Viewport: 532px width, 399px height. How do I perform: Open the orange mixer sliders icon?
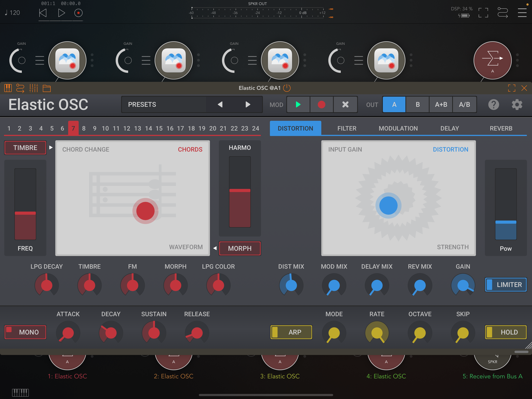coord(34,88)
